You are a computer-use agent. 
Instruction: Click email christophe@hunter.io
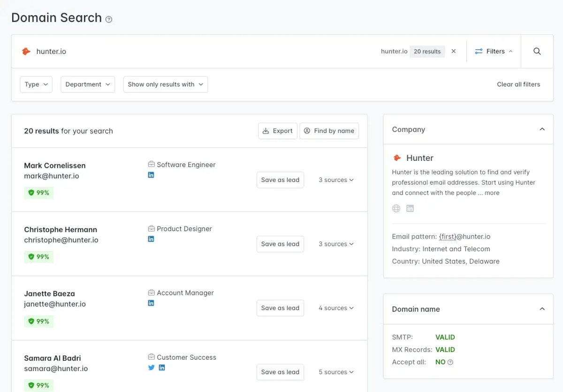(61, 240)
